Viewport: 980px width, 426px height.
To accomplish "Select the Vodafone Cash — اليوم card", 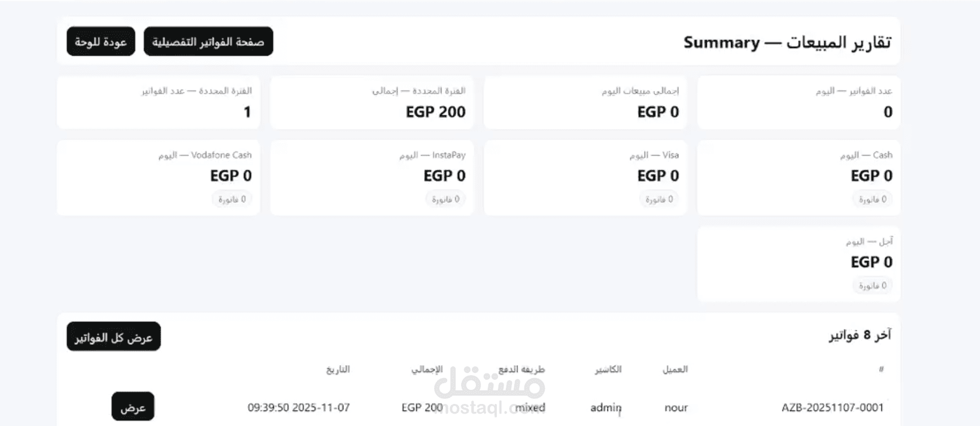I will (158, 177).
